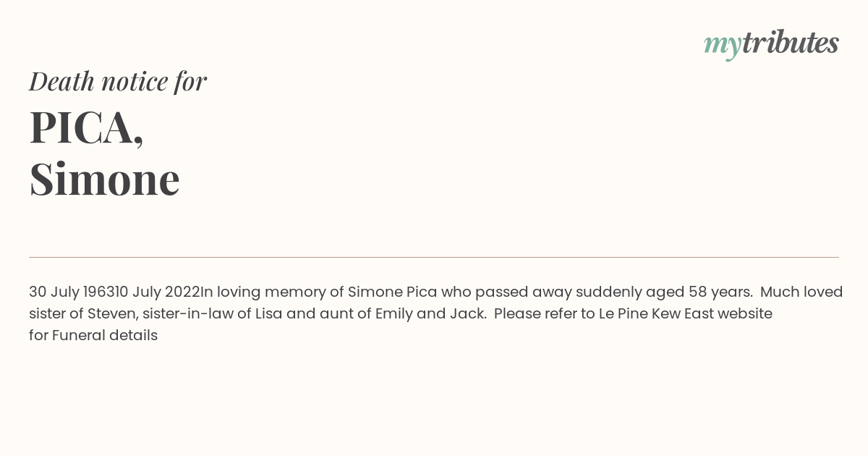Viewport: 868px width, 456px height.
Task: Click the 'Funeral details' text
Action: click(105, 335)
